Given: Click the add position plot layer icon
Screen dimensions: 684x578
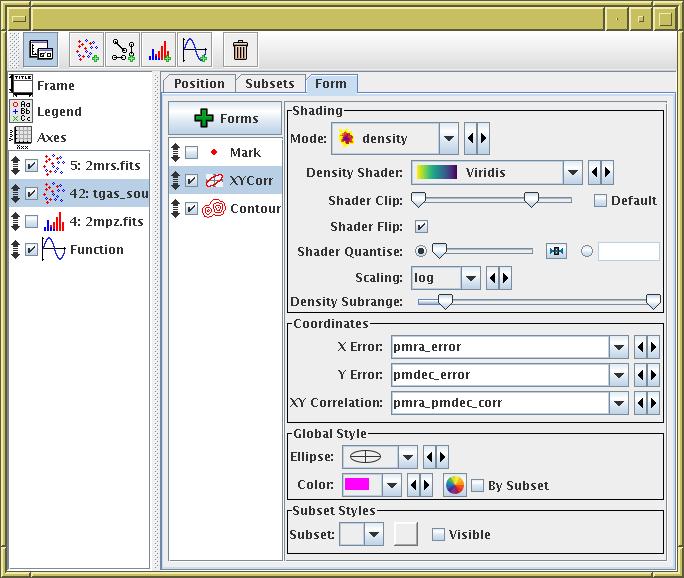Looking at the screenshot, I should click(88, 49).
